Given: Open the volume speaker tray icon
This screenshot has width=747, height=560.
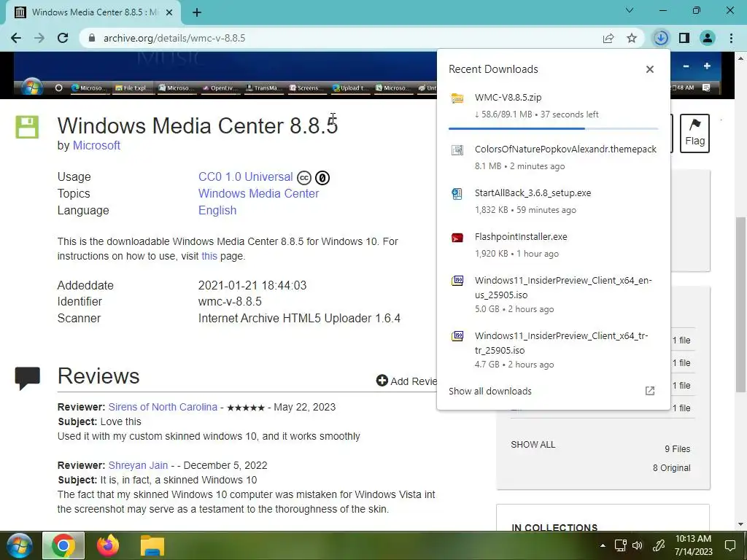Looking at the screenshot, I should point(638,545).
